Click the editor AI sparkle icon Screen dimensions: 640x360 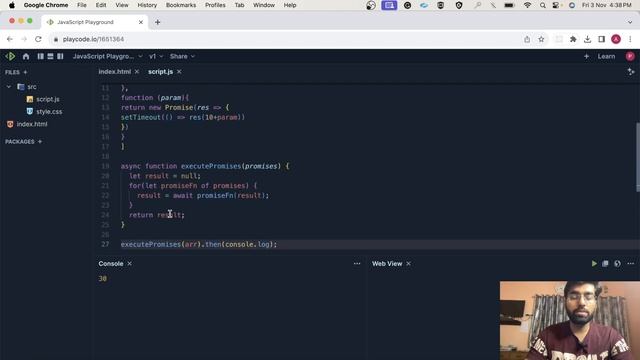631,72
